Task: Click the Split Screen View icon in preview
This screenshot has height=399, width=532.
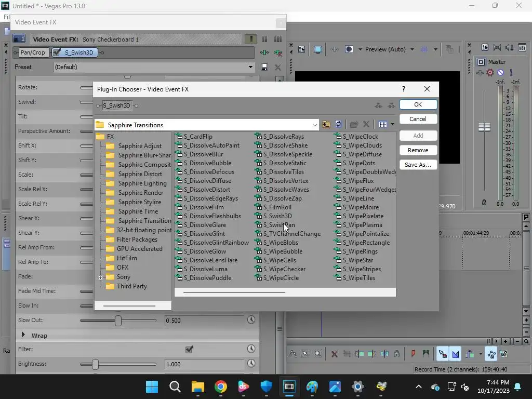Action: pyautogui.click(x=349, y=49)
